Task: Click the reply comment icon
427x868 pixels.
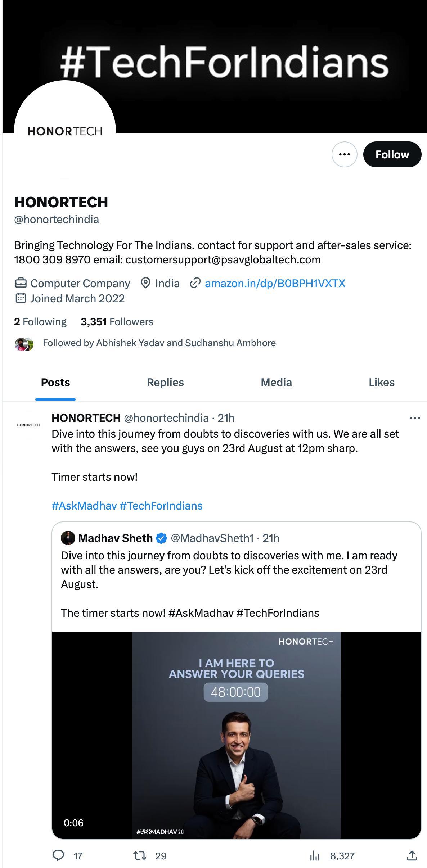Action: [58, 855]
